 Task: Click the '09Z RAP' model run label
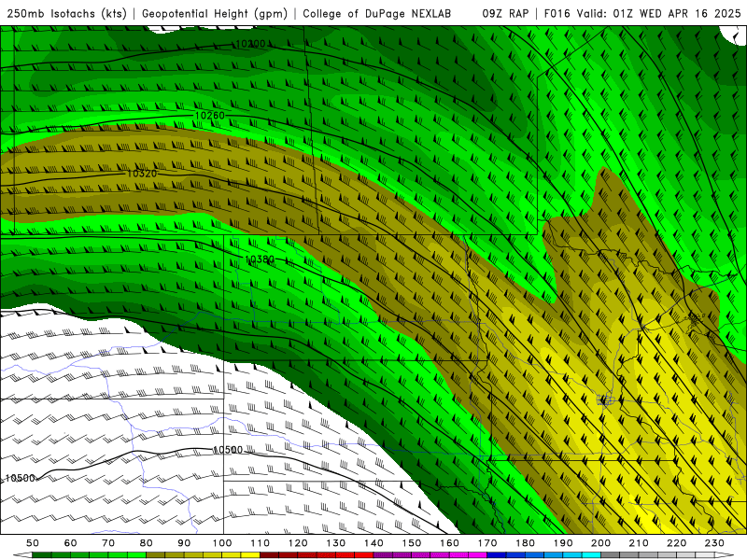[x=505, y=13]
